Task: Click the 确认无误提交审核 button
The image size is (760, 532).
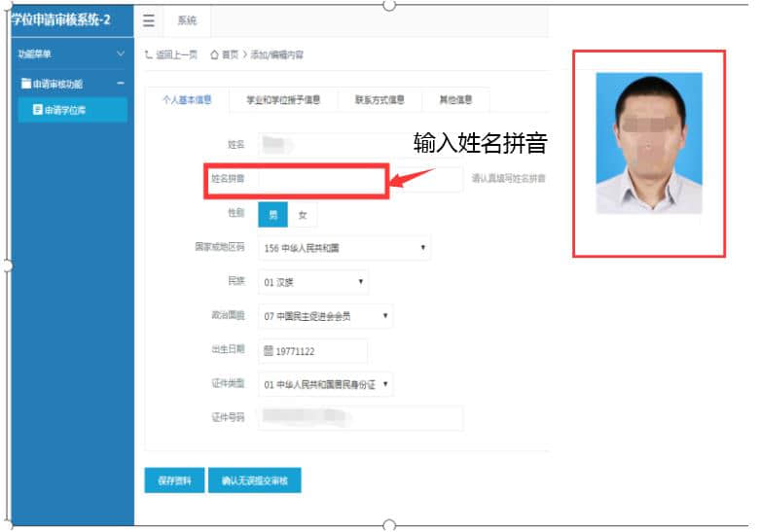Action: point(254,480)
